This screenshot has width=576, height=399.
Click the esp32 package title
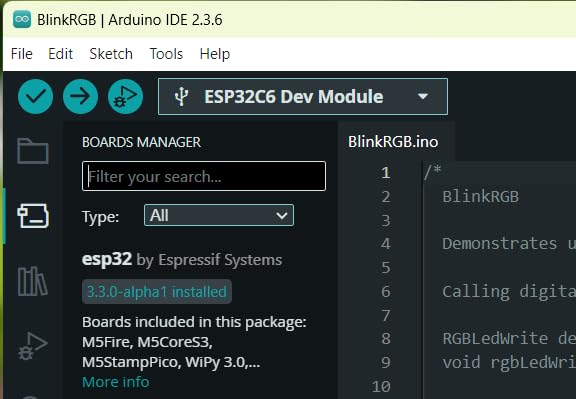click(x=107, y=259)
